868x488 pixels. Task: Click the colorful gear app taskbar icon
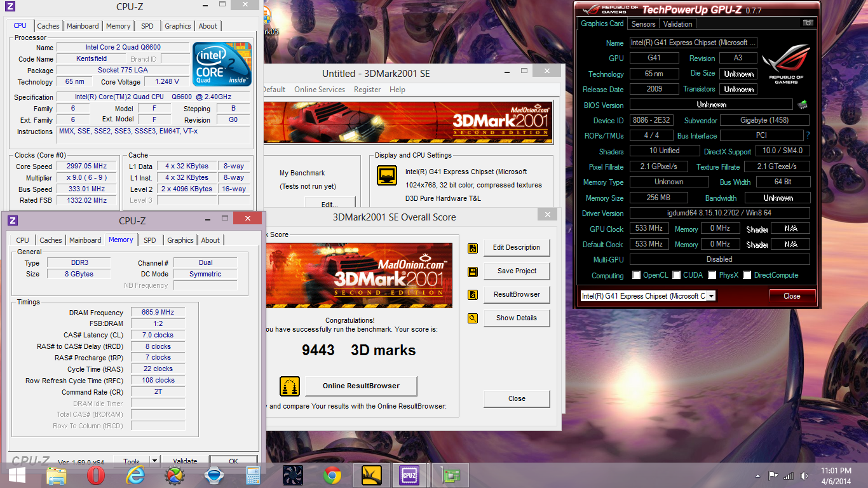pos(175,475)
